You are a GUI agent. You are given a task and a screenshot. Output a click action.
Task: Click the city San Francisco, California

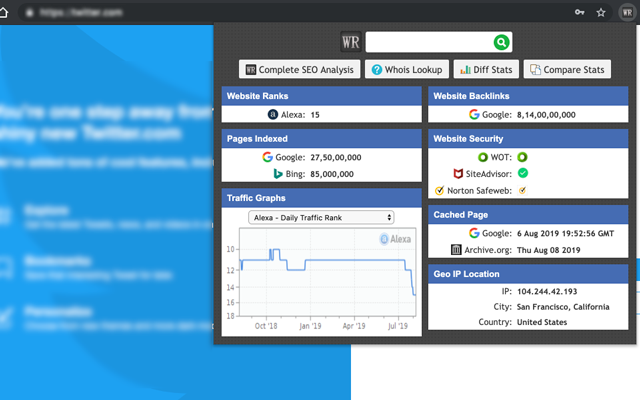(x=563, y=307)
